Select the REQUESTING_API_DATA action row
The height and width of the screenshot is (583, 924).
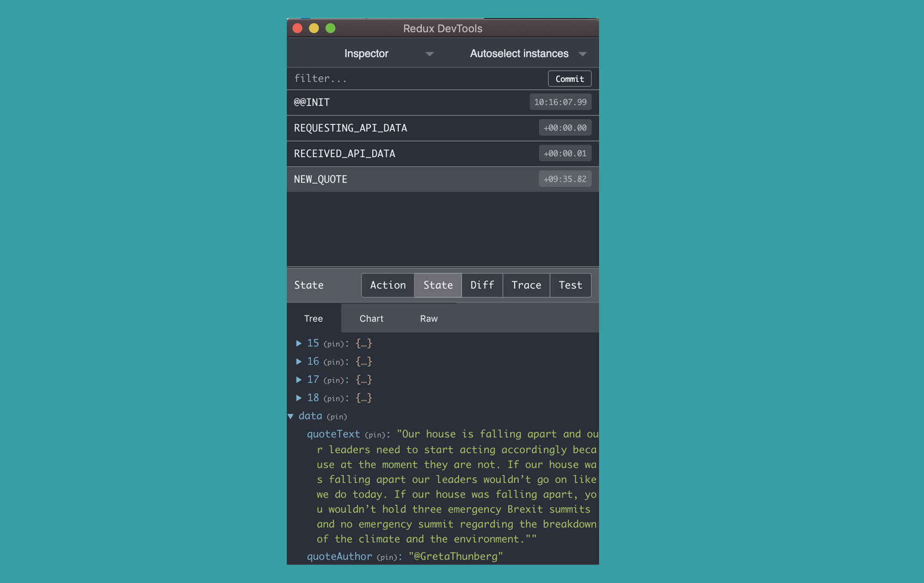click(x=443, y=128)
